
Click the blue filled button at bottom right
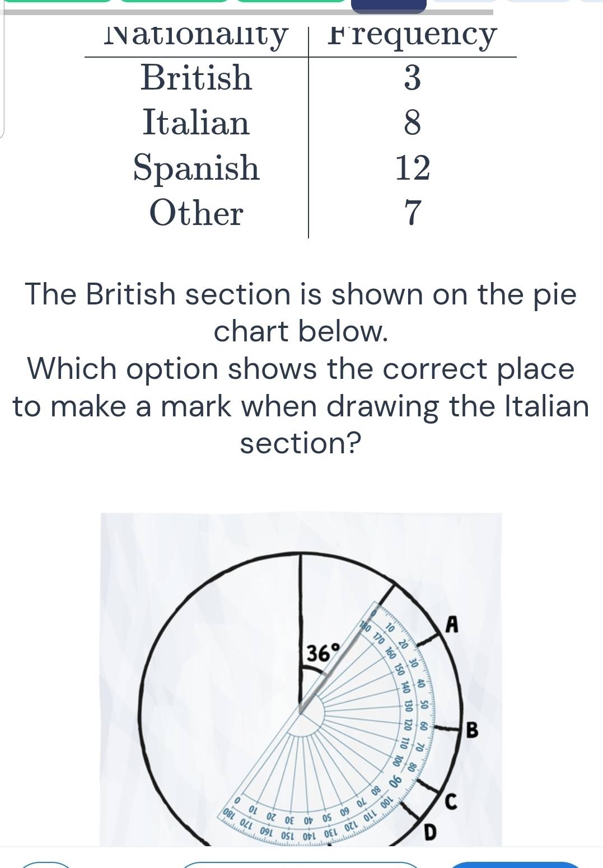[515, 865]
